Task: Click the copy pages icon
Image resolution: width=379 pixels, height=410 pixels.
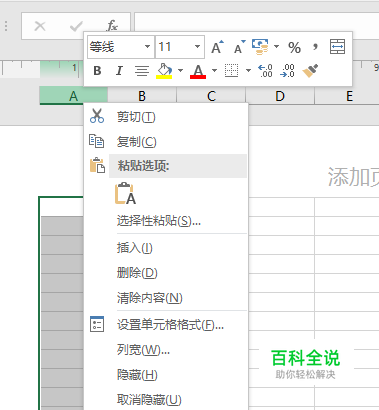Action: 97,141
